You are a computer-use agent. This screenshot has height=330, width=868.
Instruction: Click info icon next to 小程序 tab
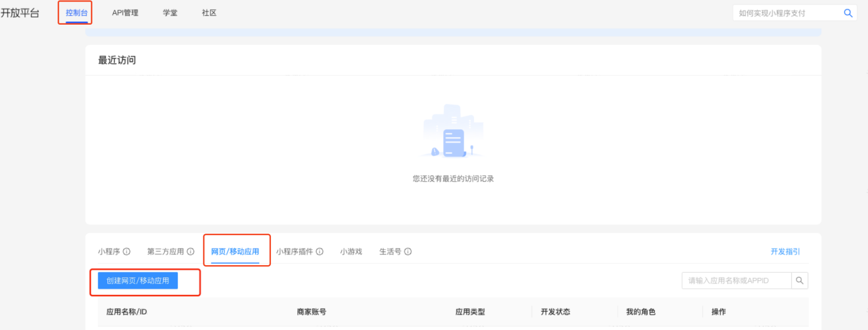pyautogui.click(x=127, y=252)
